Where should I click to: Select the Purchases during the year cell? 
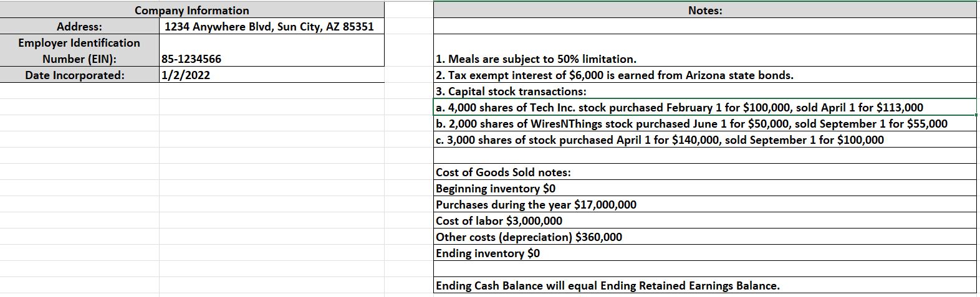pos(705,204)
